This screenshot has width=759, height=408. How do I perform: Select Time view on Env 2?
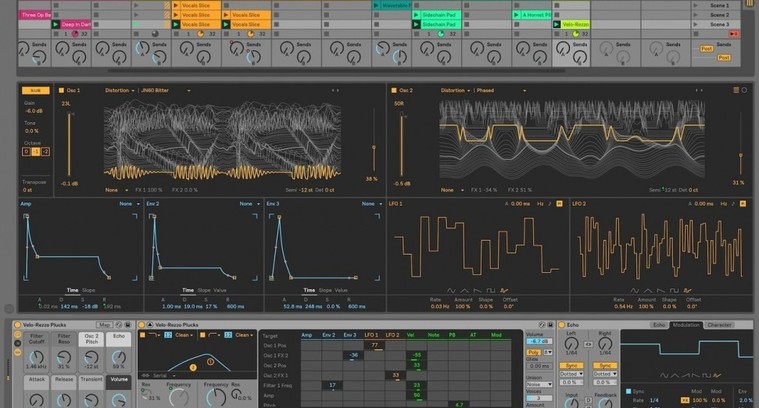(188, 290)
